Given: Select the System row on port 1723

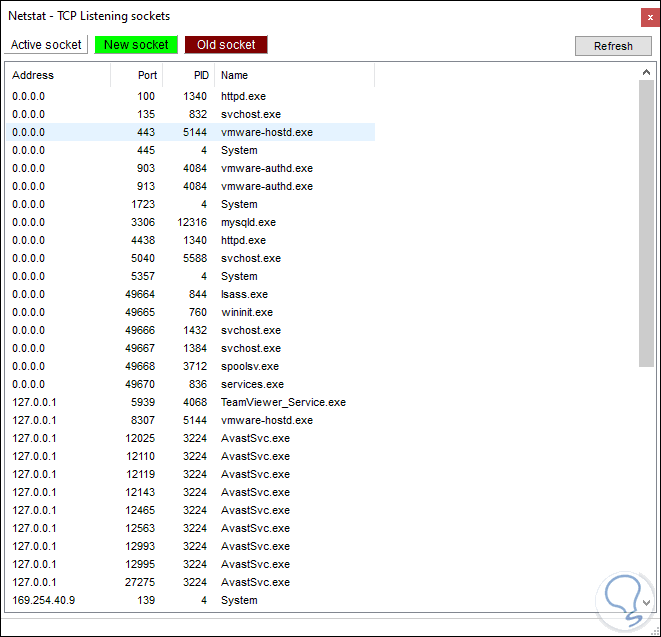Looking at the screenshot, I should [x=191, y=204].
